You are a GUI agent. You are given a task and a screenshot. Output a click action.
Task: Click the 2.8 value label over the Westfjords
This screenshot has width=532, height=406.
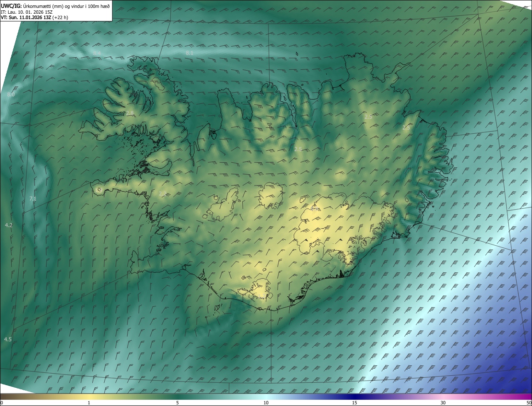(130, 113)
